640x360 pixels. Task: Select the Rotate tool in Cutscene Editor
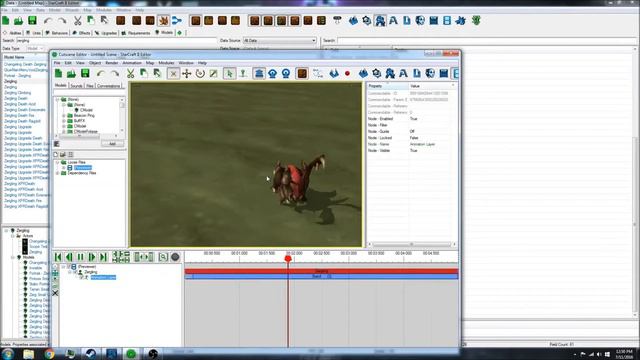tap(200, 73)
